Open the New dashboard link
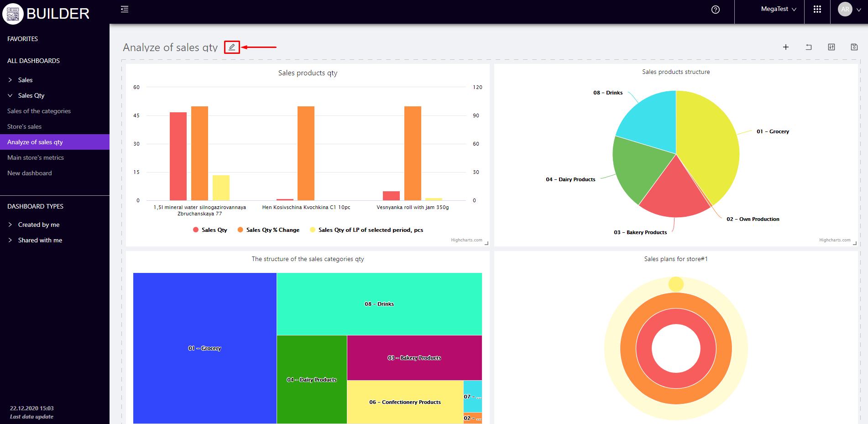Screen dimensions: 868x424 click(30, 173)
